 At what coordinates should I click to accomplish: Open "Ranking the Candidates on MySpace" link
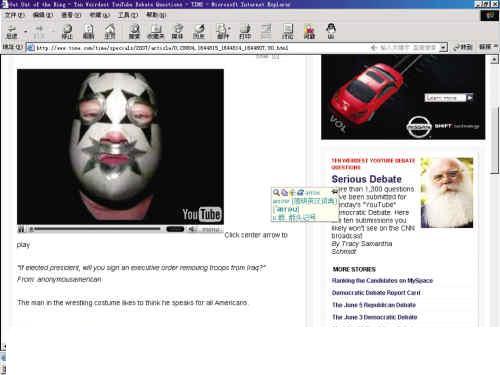(382, 281)
